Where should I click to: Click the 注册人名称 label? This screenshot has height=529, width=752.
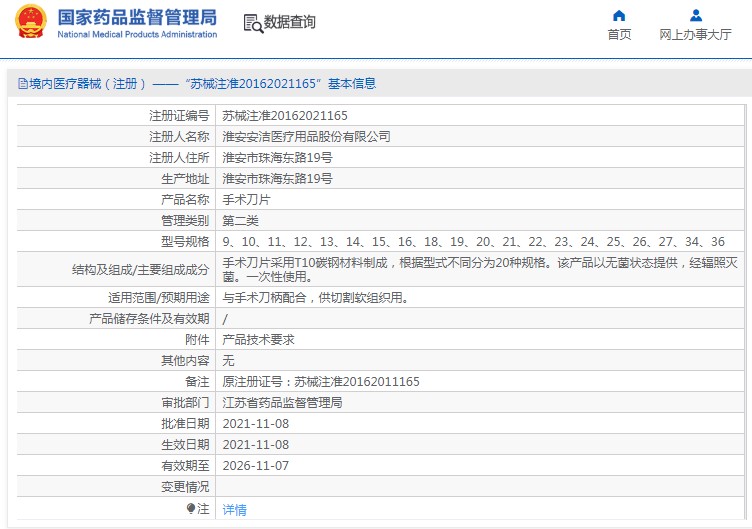pyautogui.click(x=179, y=137)
